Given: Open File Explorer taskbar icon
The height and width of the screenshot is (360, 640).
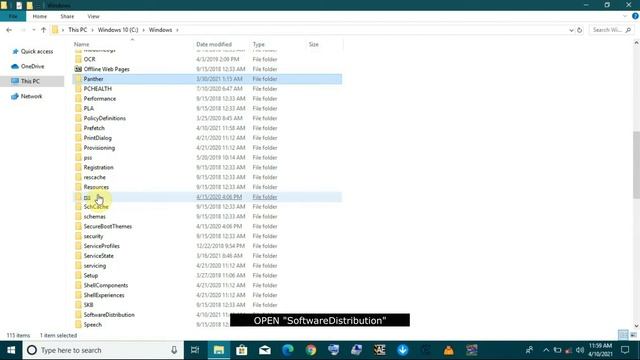Looking at the screenshot, I should [x=219, y=350].
